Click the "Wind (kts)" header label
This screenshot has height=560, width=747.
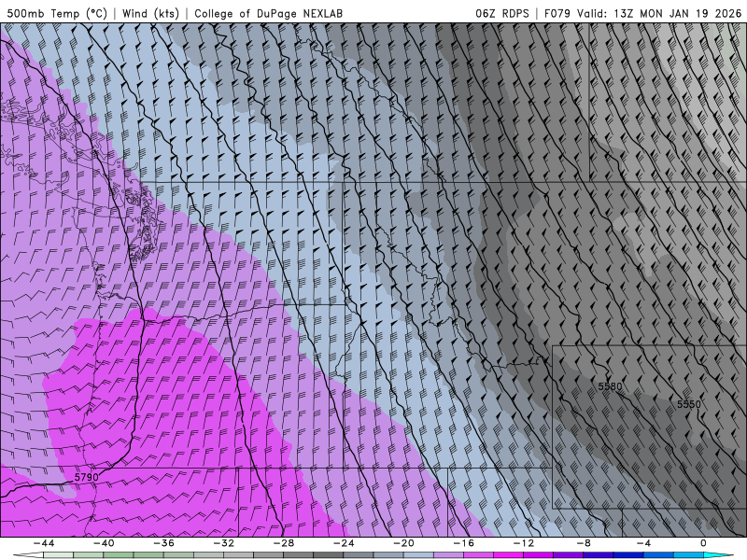pos(150,13)
